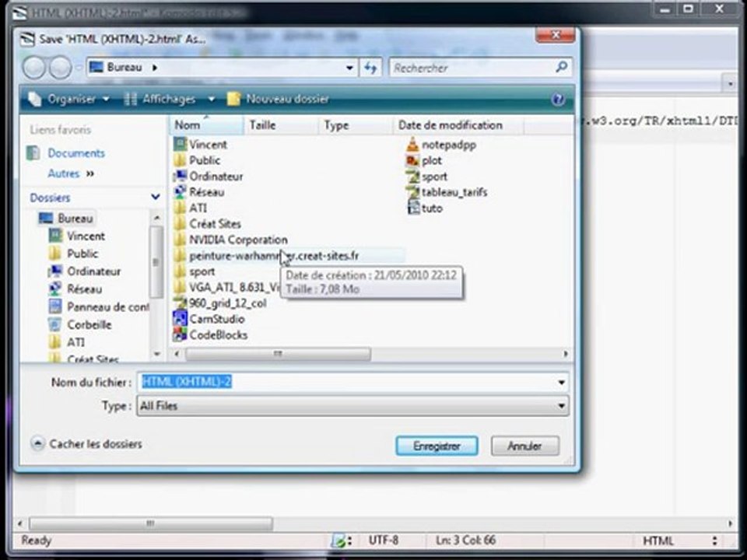
Task: Click the Réseau network icon in file list
Action: (x=180, y=191)
